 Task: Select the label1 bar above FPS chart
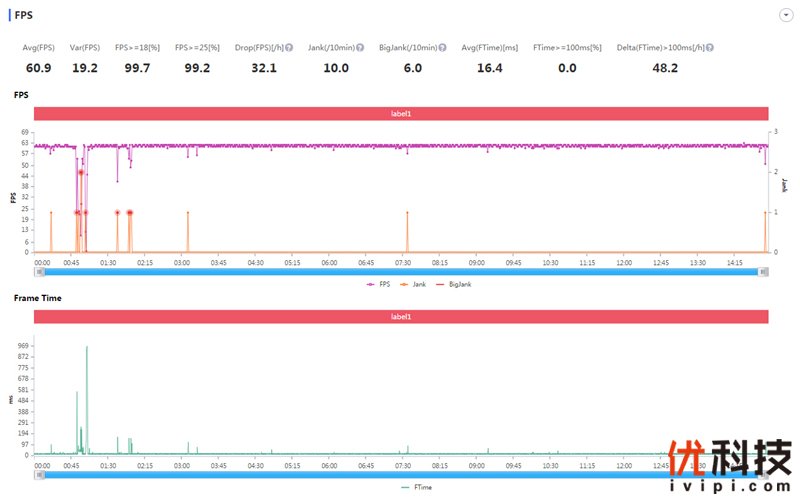(x=401, y=114)
